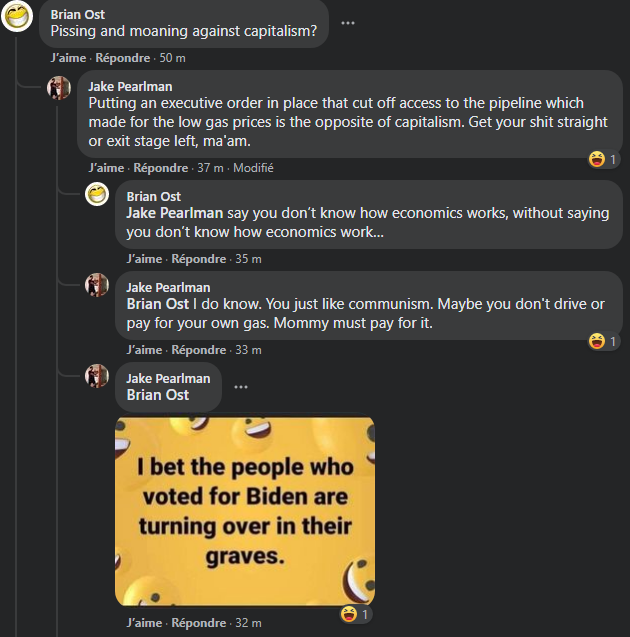View laughing reaction on the communism comment
630x637 pixels.
603,341
